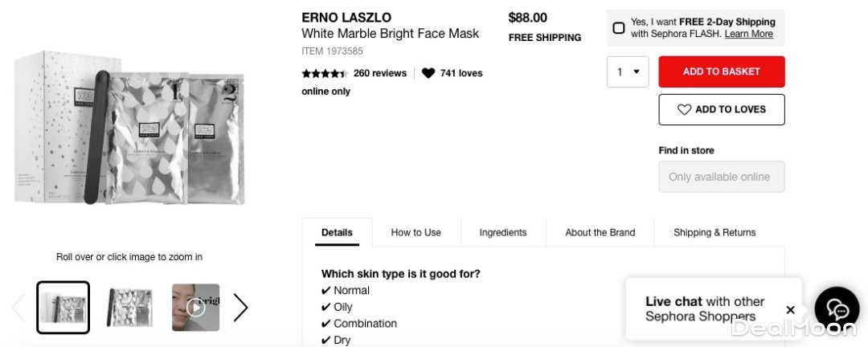868x347 pixels.
Task: Click the heart loves icon
Action: [x=428, y=73]
